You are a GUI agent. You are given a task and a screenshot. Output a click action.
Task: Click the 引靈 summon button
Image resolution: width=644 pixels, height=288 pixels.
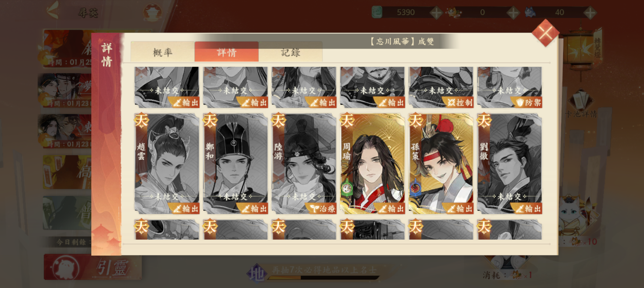(93, 267)
